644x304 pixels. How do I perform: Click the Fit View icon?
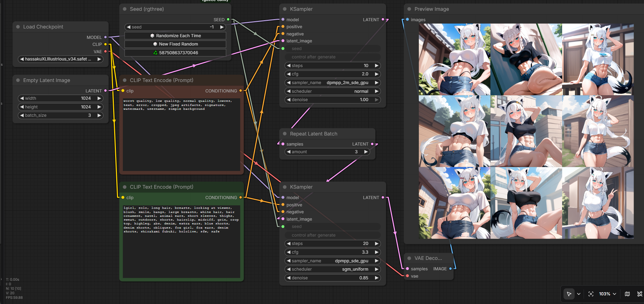tap(591, 294)
